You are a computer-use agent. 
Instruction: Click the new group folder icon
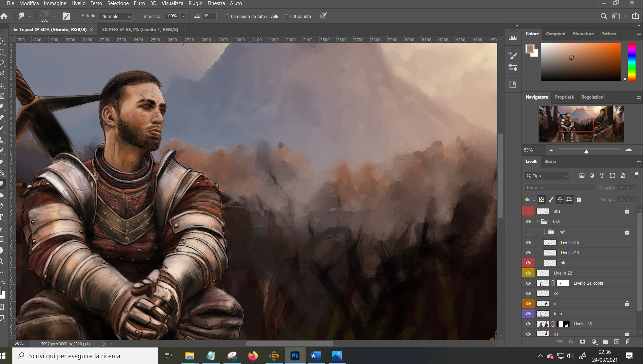point(605,342)
